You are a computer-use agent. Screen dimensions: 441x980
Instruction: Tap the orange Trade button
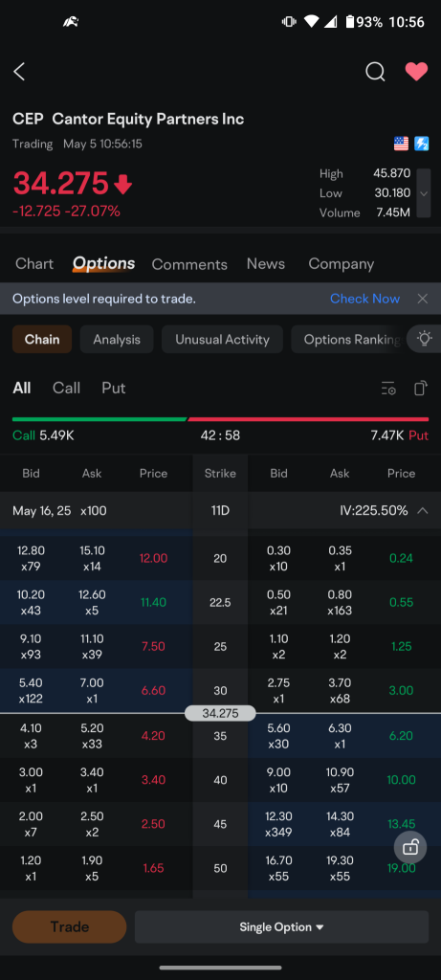[x=69, y=926]
